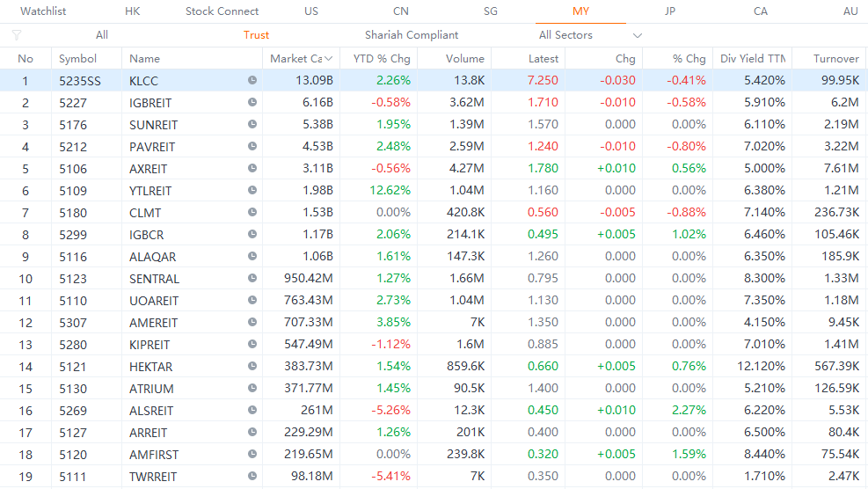Sort by YTD % Chg column header

[382, 59]
